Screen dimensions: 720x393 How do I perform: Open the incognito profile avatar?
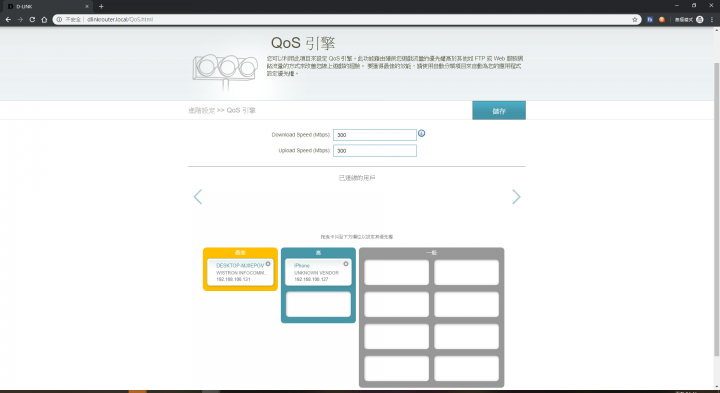[700, 19]
